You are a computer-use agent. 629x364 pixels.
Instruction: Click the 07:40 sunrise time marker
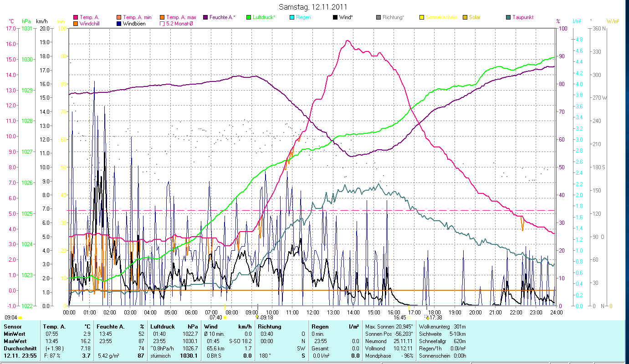[x=216, y=317]
